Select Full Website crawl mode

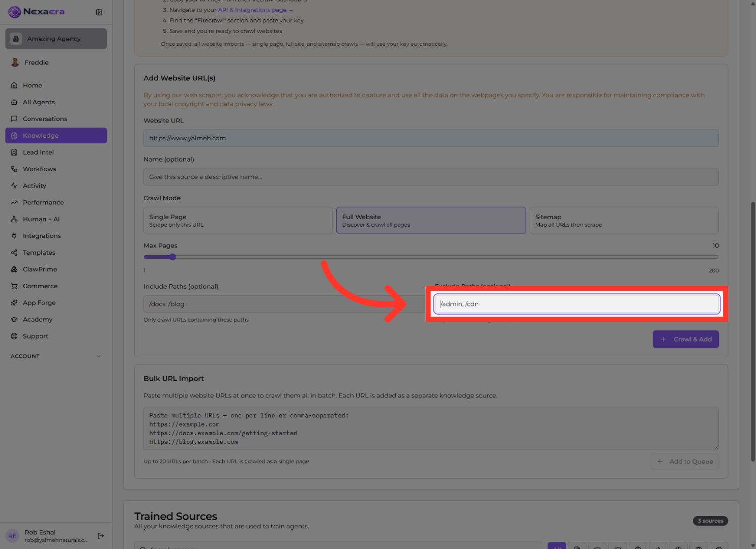(x=431, y=221)
